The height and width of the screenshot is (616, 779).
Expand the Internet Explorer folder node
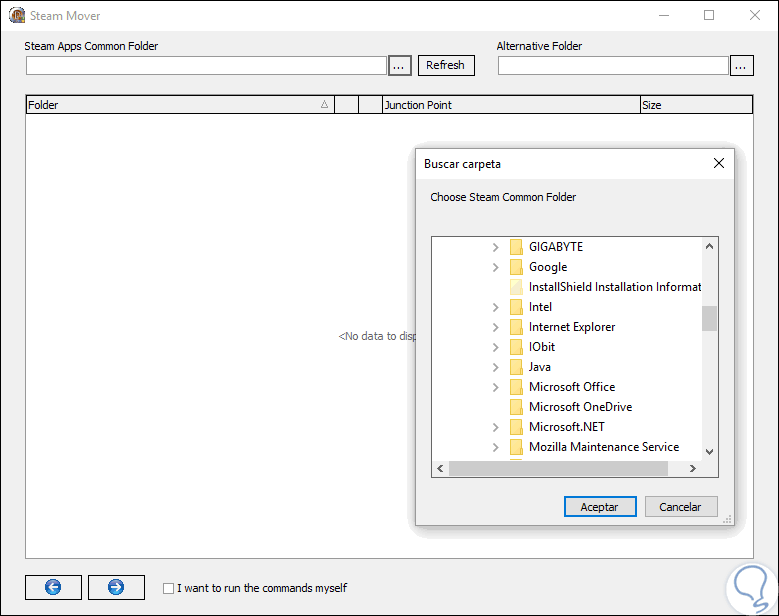495,327
